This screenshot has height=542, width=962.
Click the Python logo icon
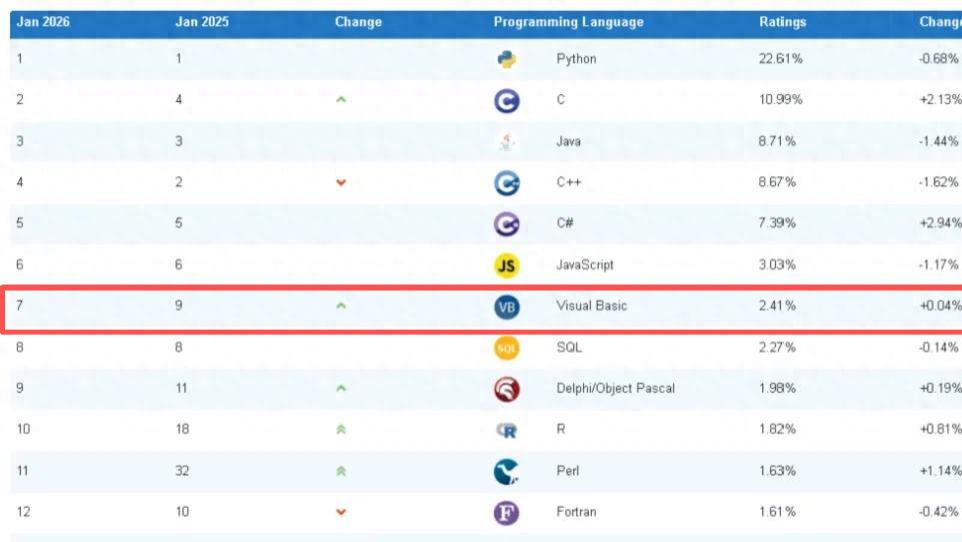[507, 59]
